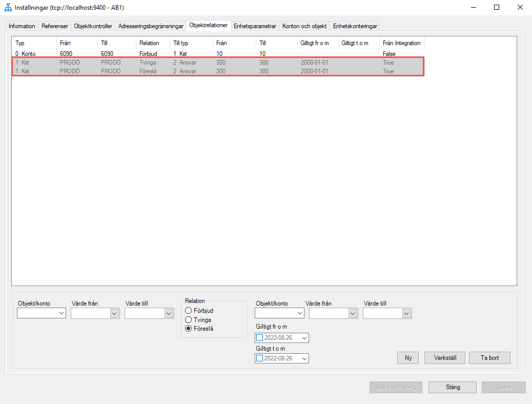Screen dimensions: 532x404
Task: Click the network application icon in the title bar
Action: pyautogui.click(x=8, y=8)
